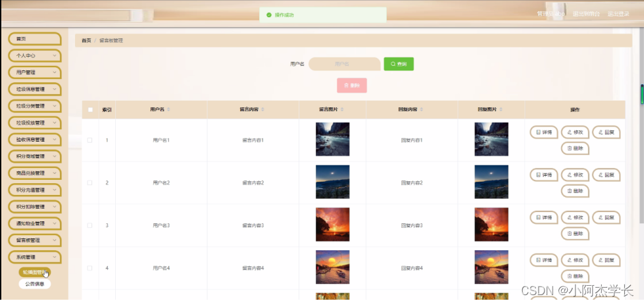This screenshot has width=644, height=303.
Task: Click the sort icon beside 留言图片 column header
Action: tap(342, 110)
